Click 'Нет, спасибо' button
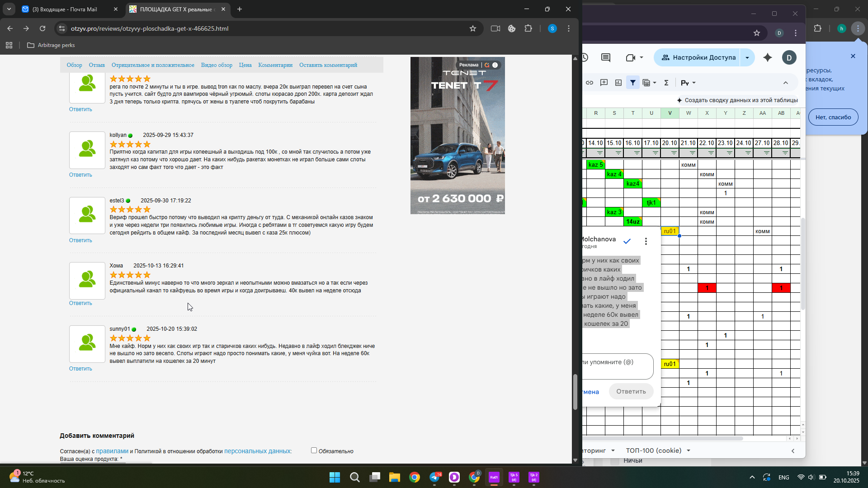The height and width of the screenshot is (488, 868). click(x=833, y=117)
